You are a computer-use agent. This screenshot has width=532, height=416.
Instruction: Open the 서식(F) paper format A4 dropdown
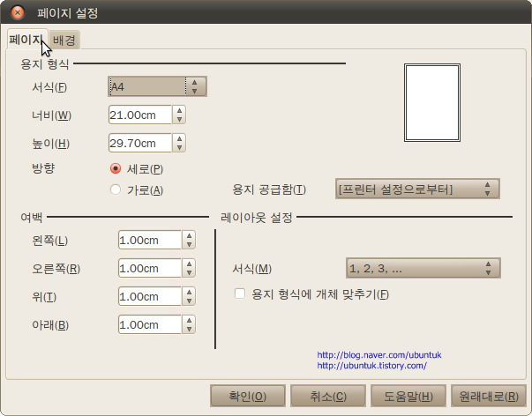(x=157, y=86)
